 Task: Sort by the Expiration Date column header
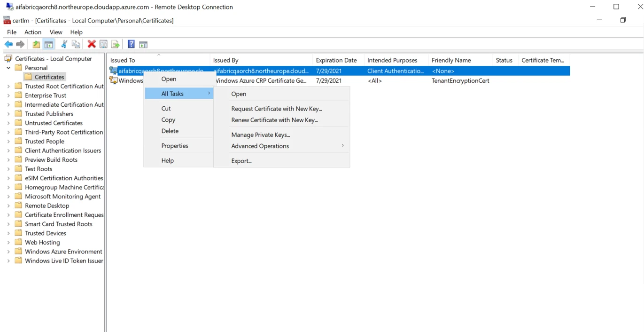338,60
